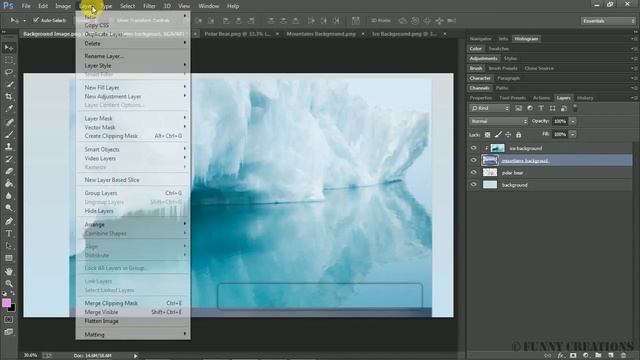Image resolution: width=640 pixels, height=360 pixels.
Task: Select the History Brush tool
Action: click(9, 159)
